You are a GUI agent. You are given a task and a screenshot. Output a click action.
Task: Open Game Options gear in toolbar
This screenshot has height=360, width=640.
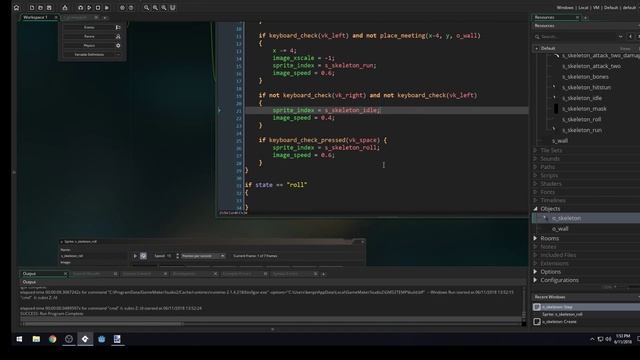[122, 8]
